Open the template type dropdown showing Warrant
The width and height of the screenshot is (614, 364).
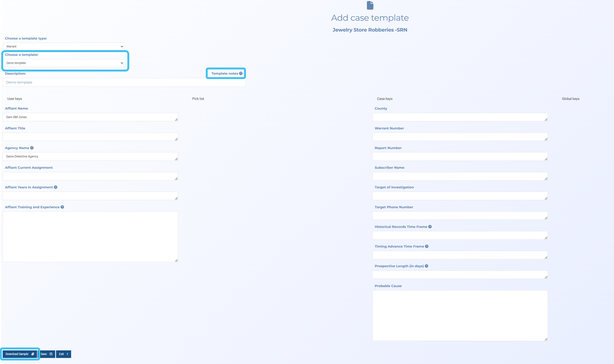click(x=64, y=46)
